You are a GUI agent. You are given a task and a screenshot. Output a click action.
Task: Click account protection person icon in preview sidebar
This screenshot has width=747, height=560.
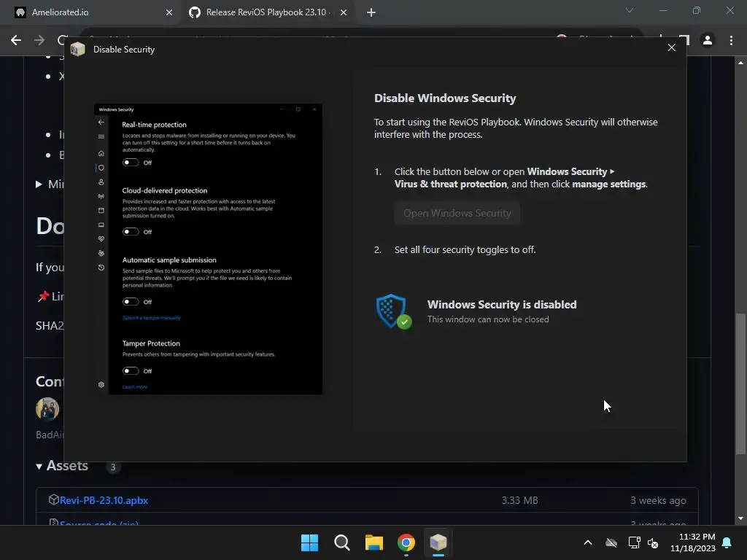click(101, 182)
